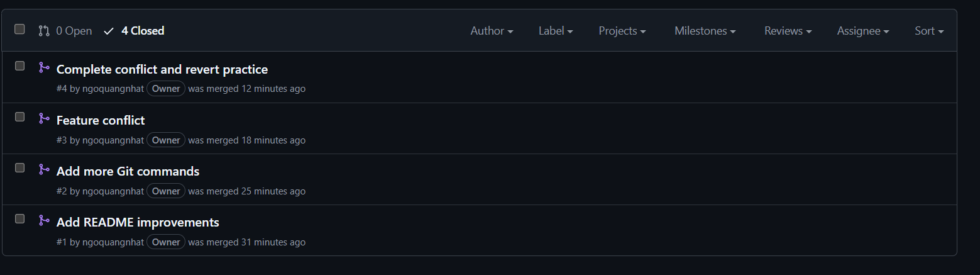
Task: Open the Reviews filter menu
Action: pos(788,31)
